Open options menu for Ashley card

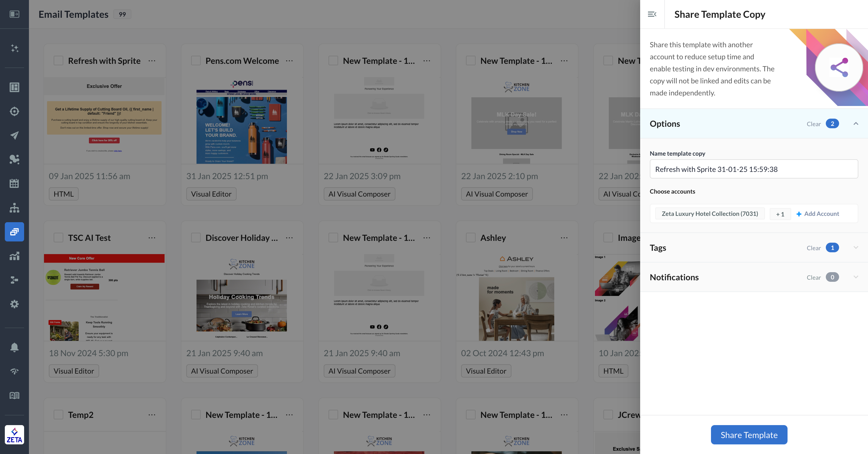[565, 238]
